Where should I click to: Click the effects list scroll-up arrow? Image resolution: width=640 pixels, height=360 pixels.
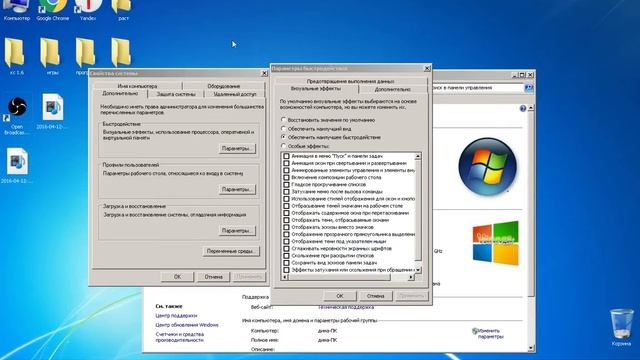(418, 156)
